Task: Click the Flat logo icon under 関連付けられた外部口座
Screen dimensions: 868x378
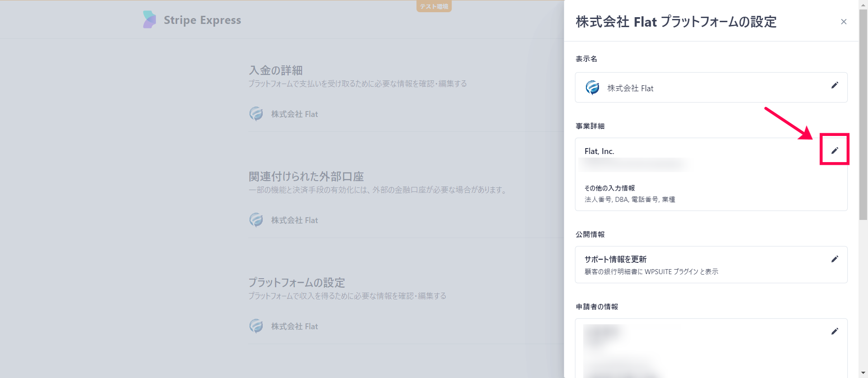Action: (256, 220)
